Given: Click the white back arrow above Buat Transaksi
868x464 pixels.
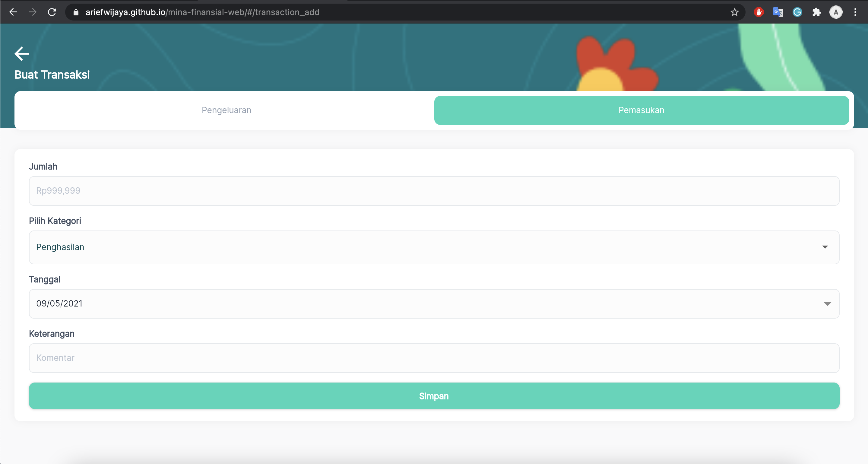Looking at the screenshot, I should click(22, 54).
